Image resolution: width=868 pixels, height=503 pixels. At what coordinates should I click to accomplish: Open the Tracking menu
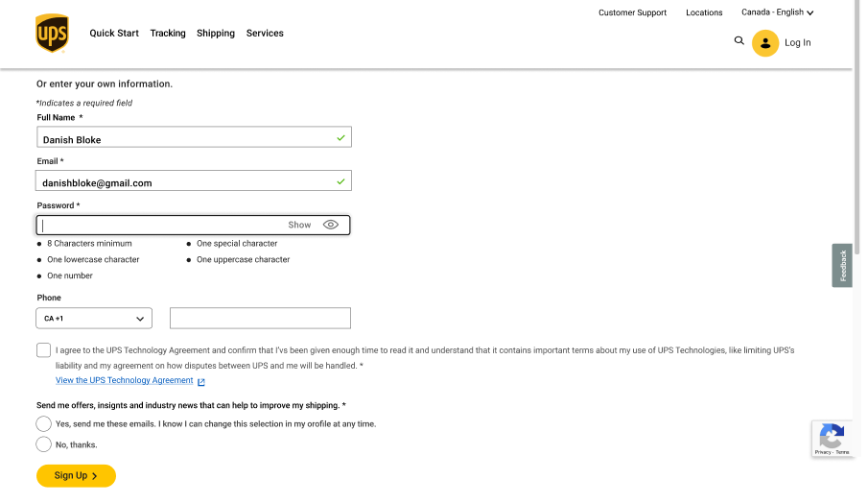[x=169, y=34]
